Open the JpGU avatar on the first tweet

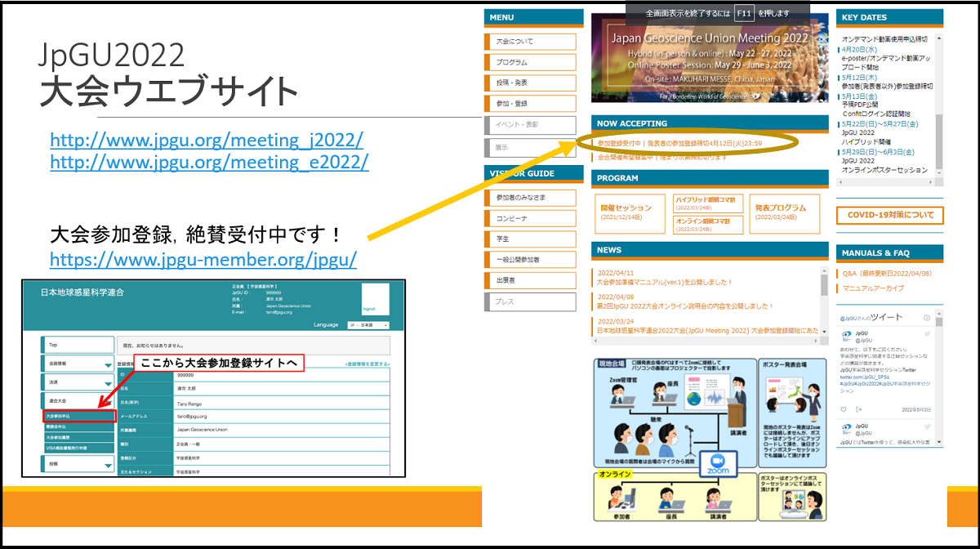point(846,336)
